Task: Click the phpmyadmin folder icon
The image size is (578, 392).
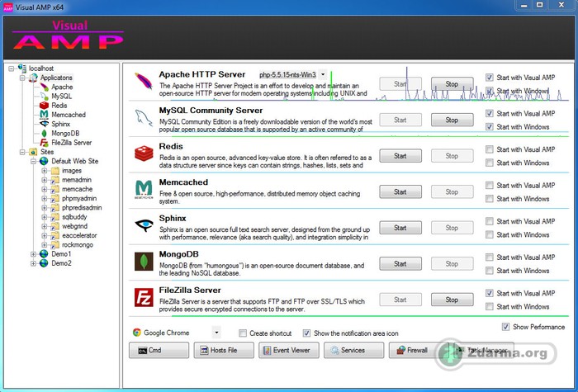Action: coord(55,199)
